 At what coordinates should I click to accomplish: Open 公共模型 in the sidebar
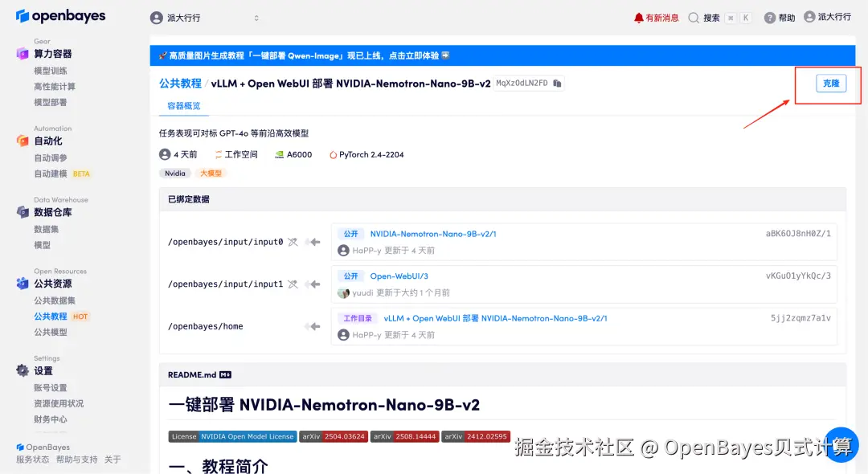51,333
